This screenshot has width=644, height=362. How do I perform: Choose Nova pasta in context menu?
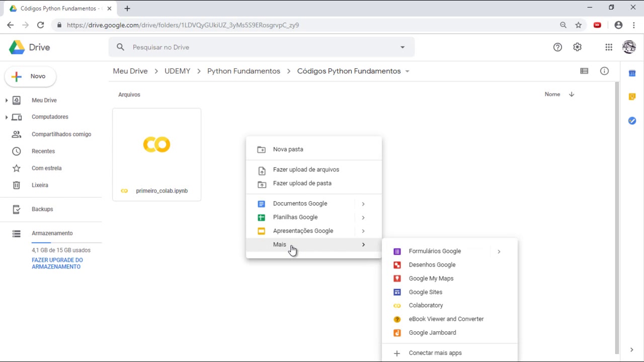tap(288, 149)
